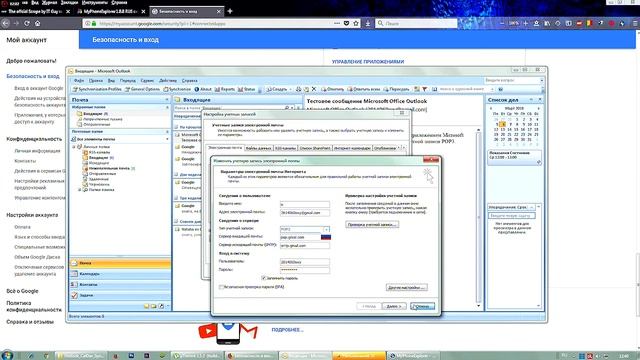Click Firefox downloads arrow icon
This screenshot has width=640, height=360.
coord(368,23)
